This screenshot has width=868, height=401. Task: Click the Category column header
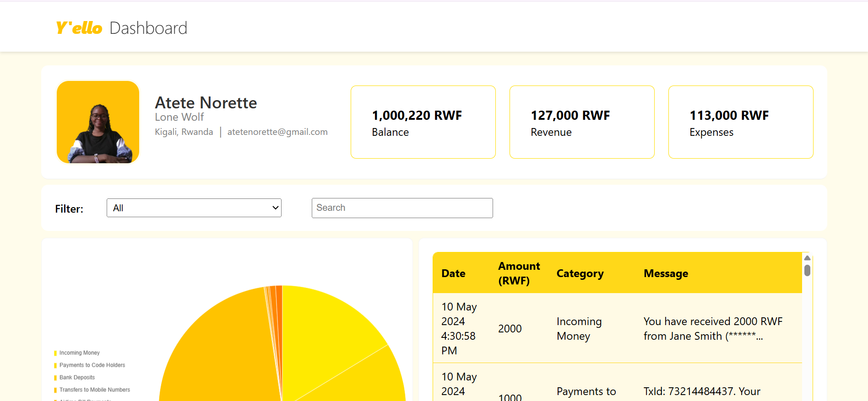580,273
